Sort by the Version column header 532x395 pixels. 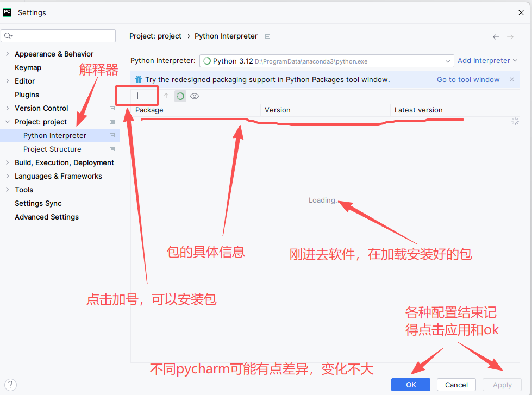(326, 110)
